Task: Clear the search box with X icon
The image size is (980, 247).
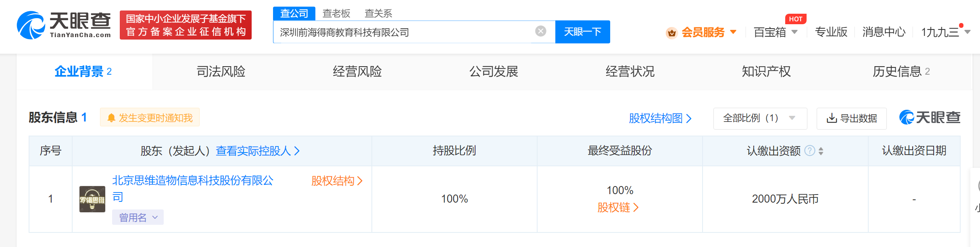Action: pos(540,31)
